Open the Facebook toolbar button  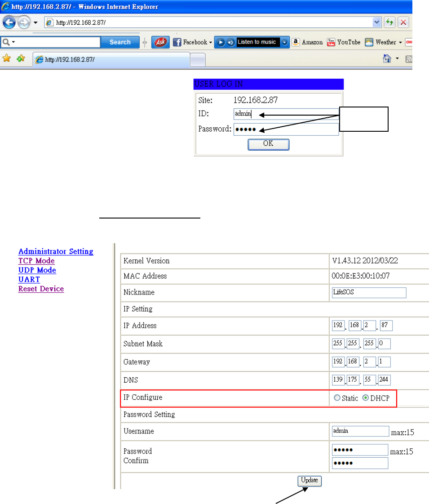191,42
